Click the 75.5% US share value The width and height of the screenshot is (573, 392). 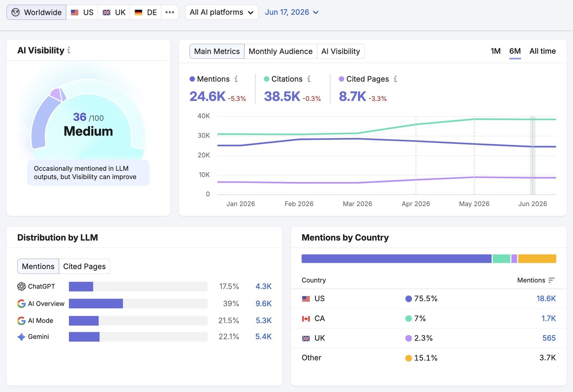426,299
